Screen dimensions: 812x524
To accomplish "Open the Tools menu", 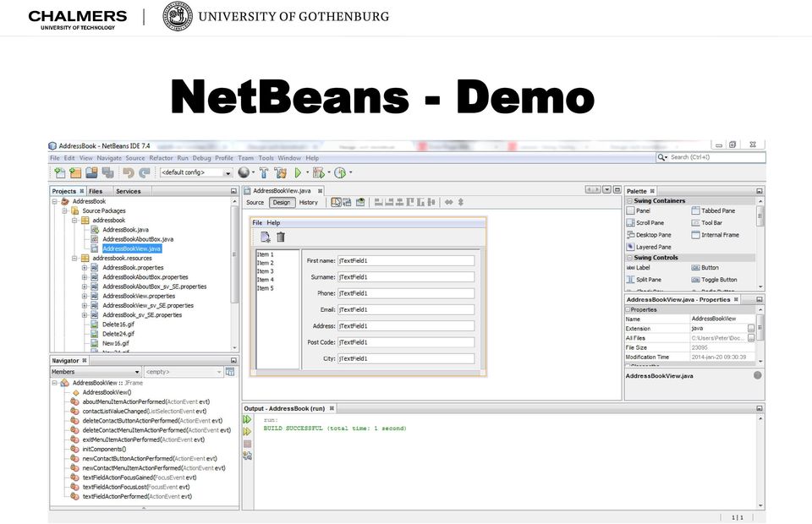I will 266,158.
